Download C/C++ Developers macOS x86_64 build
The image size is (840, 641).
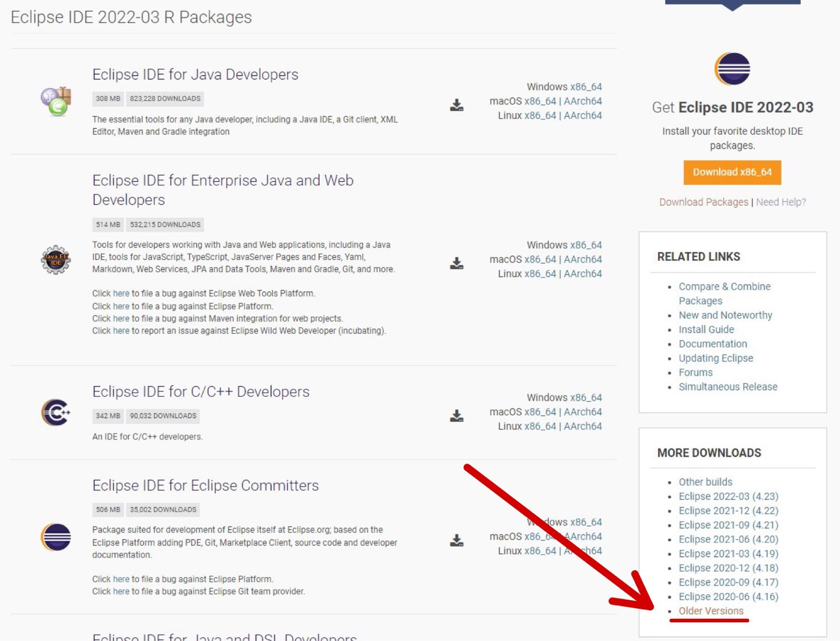tap(540, 412)
